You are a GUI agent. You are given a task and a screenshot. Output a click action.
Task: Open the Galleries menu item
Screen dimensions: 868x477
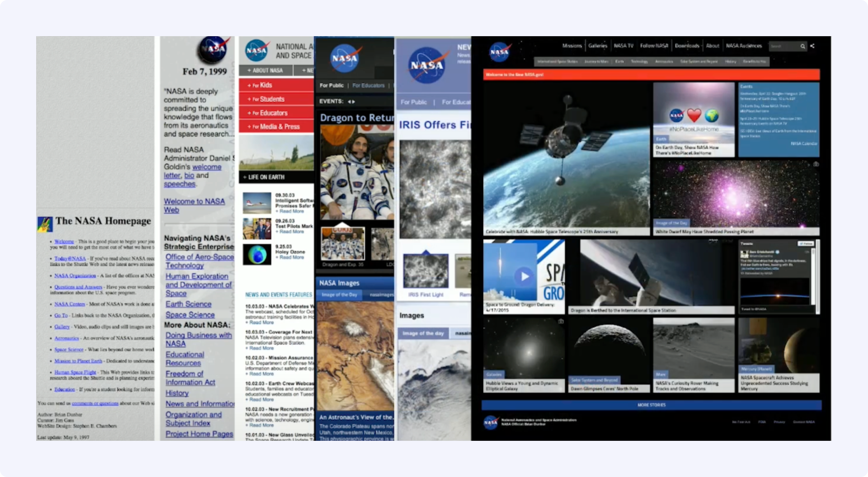[x=597, y=46]
